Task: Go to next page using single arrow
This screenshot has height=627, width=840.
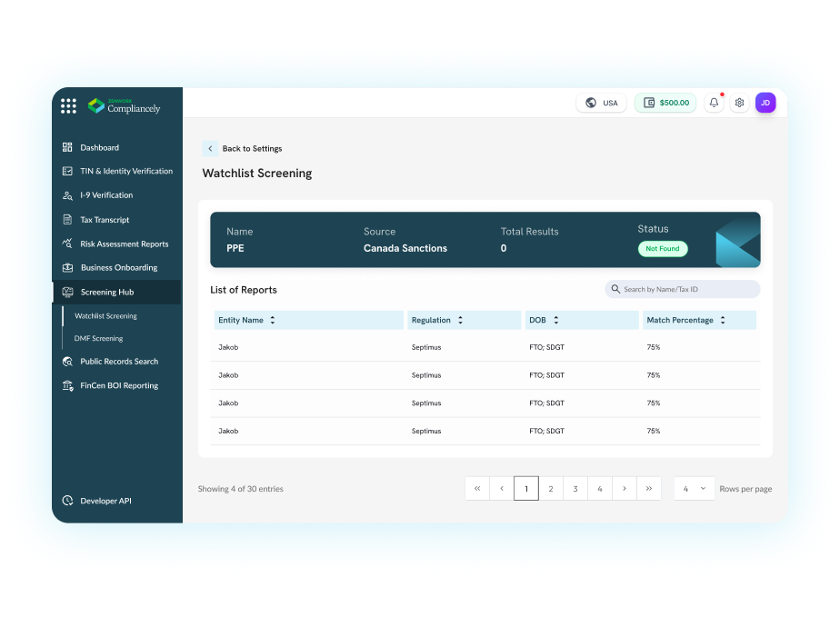Action: click(x=624, y=488)
